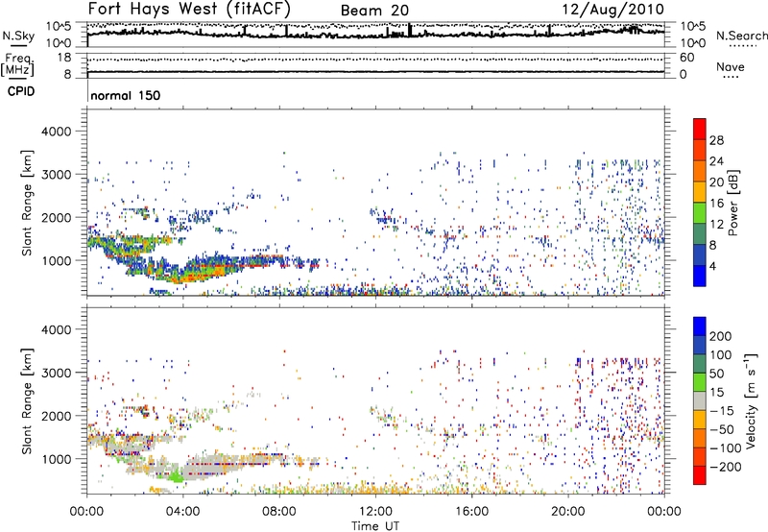Screen dimensions: 768x532
Task: Click the "18" frequency scale value
Action: pos(64,58)
